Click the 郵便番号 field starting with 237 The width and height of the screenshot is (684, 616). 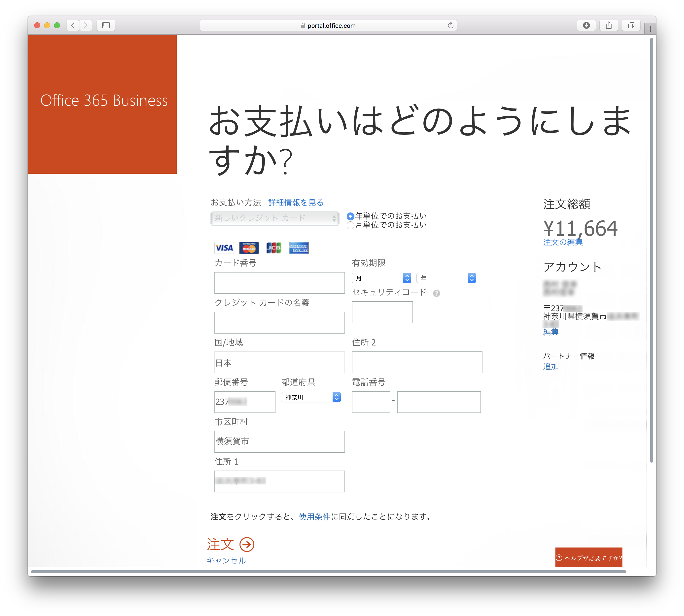tap(245, 402)
